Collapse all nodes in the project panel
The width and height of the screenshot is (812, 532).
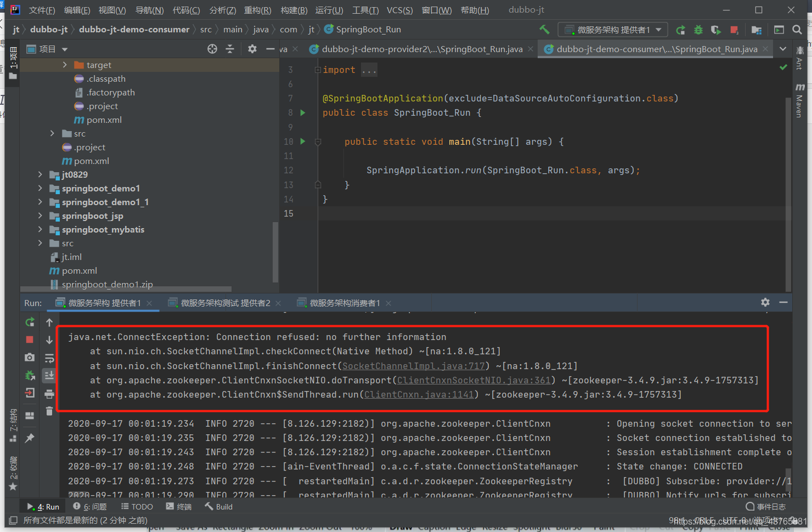click(230, 49)
